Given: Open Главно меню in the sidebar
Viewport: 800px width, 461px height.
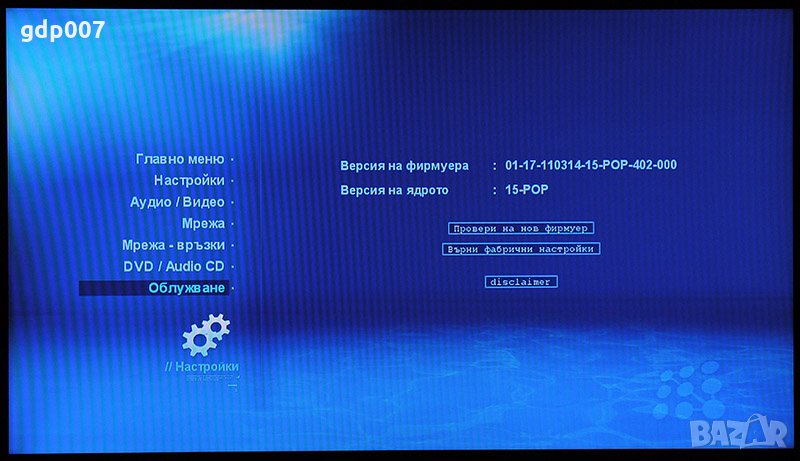Looking at the screenshot, I should coord(180,159).
